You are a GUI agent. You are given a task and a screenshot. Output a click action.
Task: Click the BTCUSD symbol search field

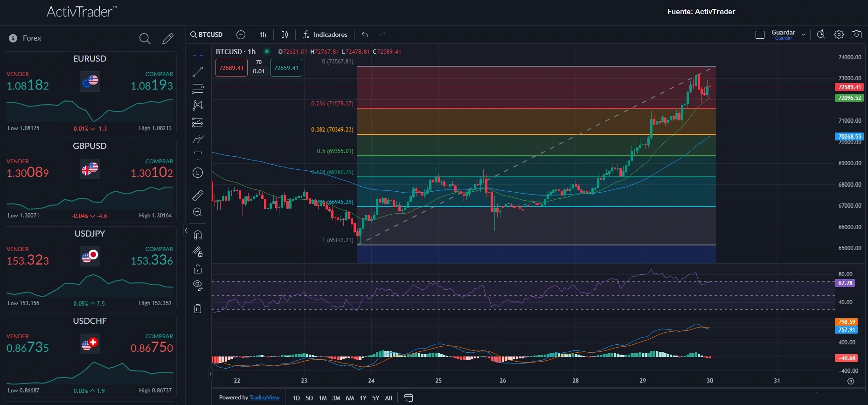point(207,35)
